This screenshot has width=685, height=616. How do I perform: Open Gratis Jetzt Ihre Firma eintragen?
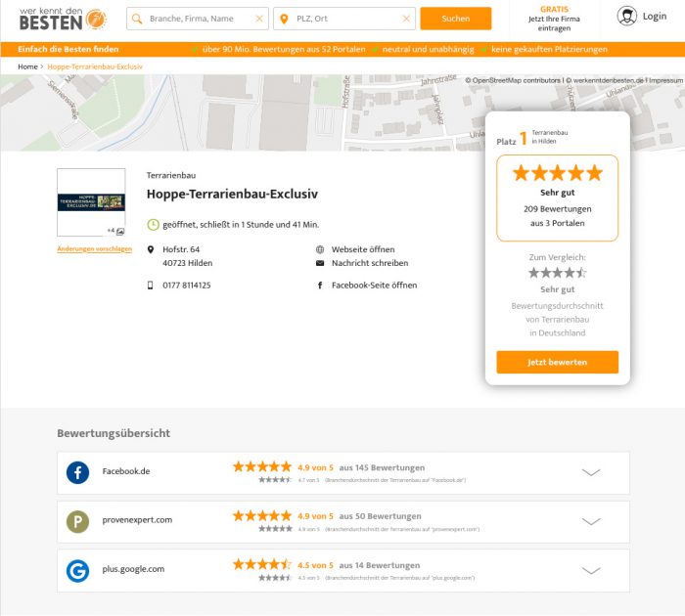554,19
